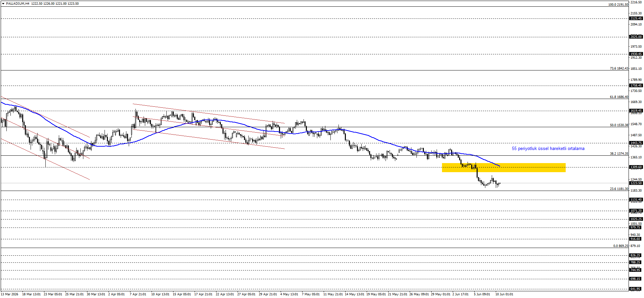Select the 641.95 price level tag

(636, 289)
